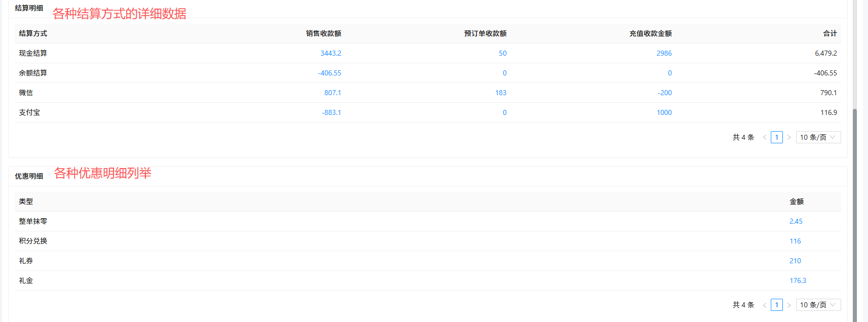Click the vertical page scrollbar thumb
This screenshot has height=322, width=868.
855,215
